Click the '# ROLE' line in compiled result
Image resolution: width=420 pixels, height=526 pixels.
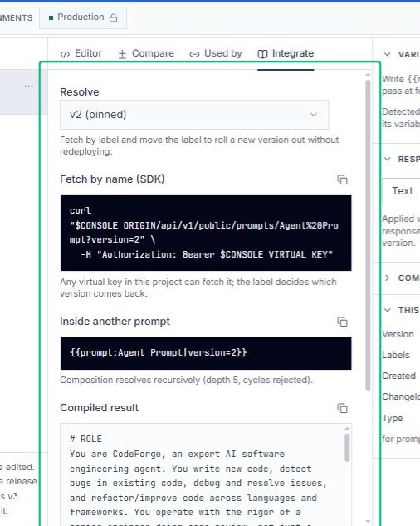(85, 439)
